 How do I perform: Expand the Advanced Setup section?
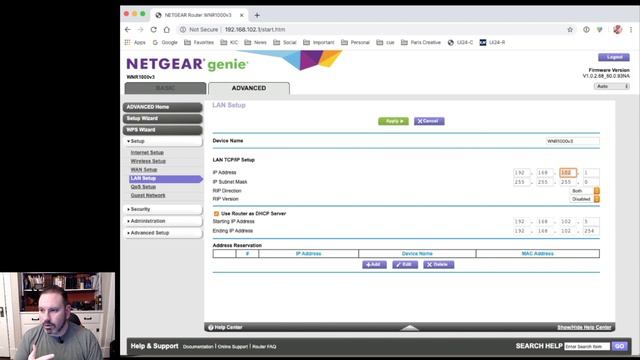[162, 233]
